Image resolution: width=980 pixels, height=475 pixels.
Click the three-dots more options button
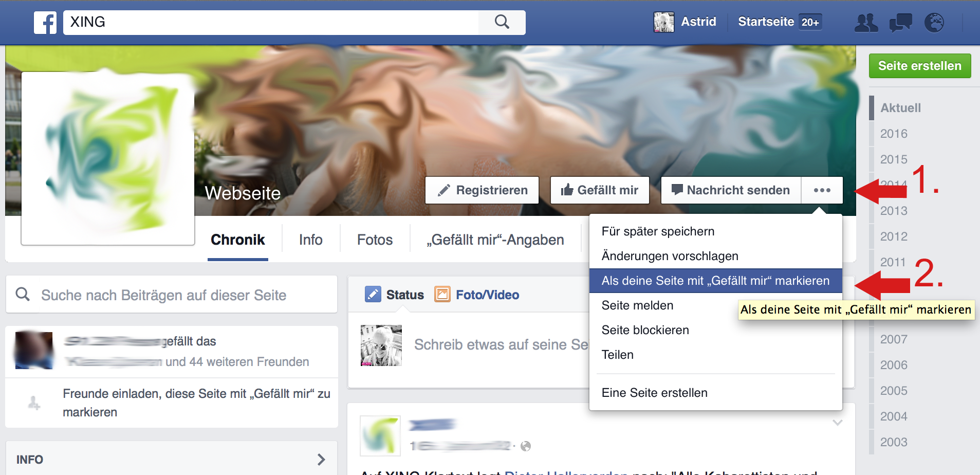pos(822,190)
